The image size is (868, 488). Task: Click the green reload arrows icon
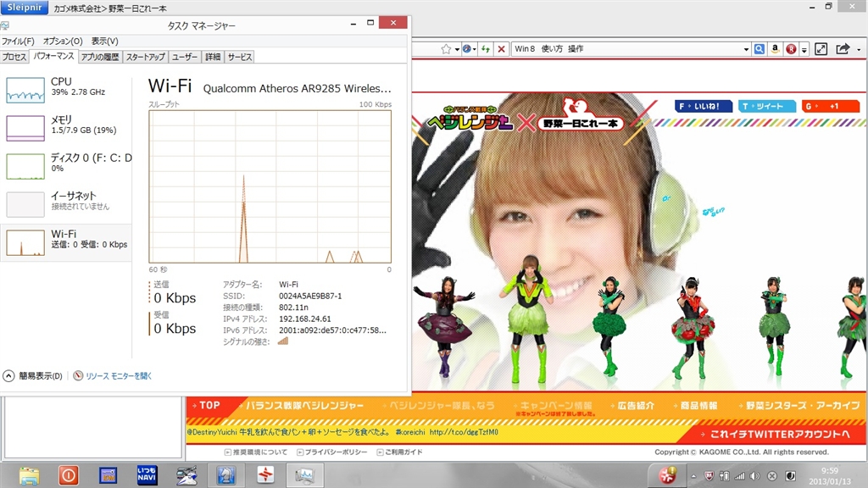tap(485, 49)
